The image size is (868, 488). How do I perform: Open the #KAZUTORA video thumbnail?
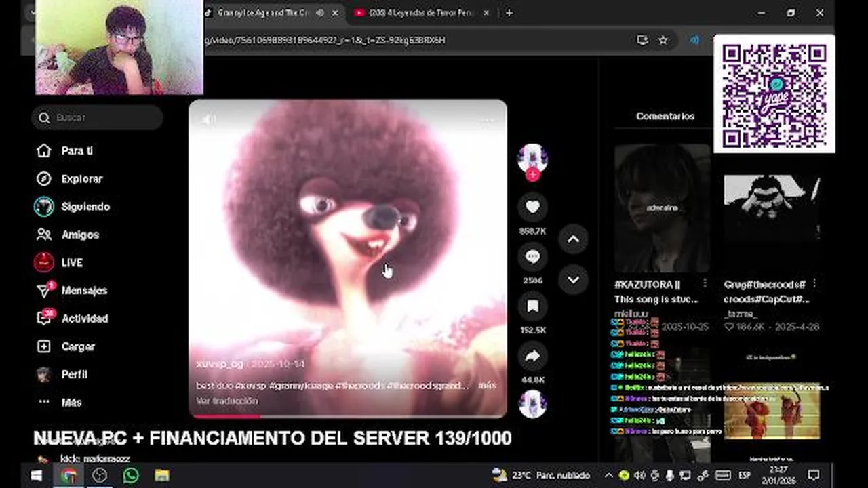pyautogui.click(x=662, y=207)
